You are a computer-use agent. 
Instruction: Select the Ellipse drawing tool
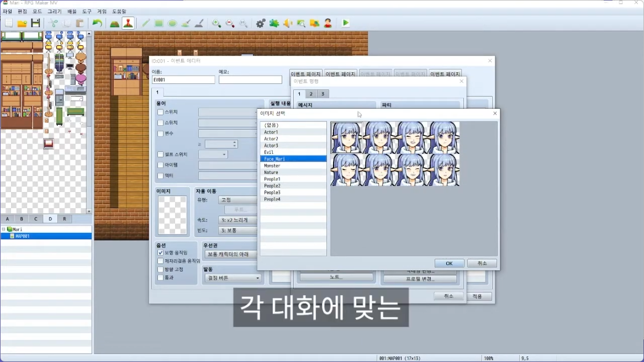pyautogui.click(x=172, y=23)
